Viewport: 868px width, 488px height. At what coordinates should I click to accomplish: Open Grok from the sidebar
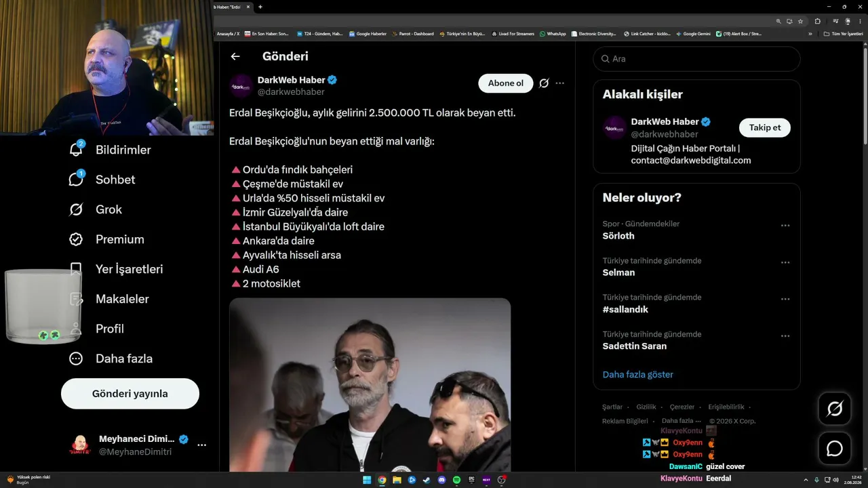(95, 209)
